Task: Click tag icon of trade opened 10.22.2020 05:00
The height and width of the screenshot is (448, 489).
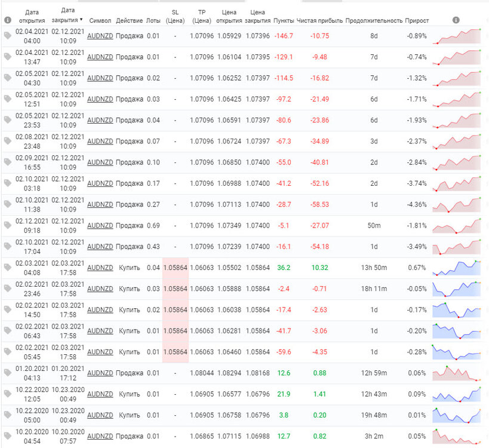Action: pyautogui.click(x=8, y=415)
